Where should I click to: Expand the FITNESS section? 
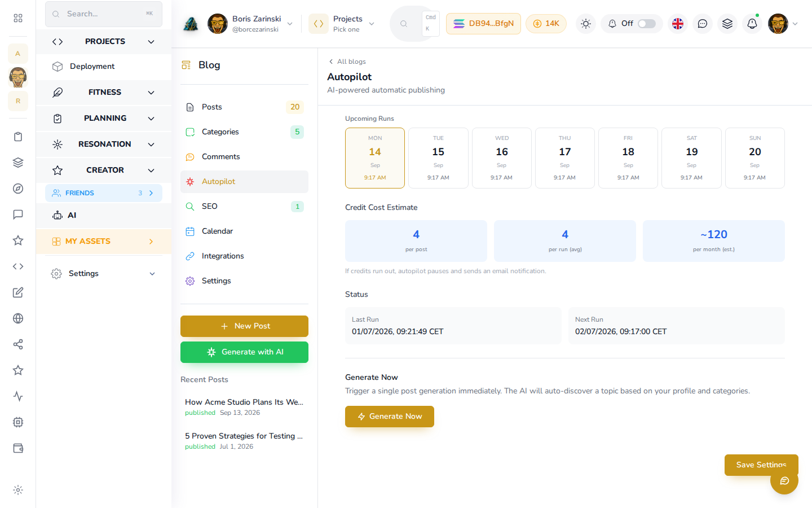(x=104, y=93)
